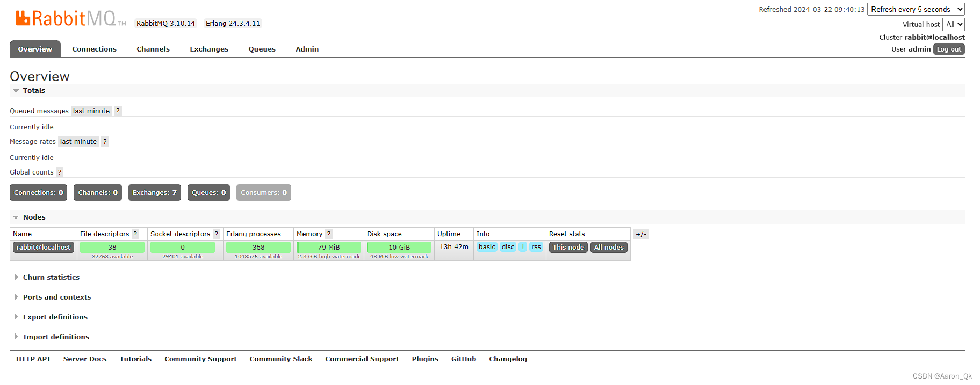Image resolution: width=980 pixels, height=385 pixels.
Task: Click Uptime value 13h 42m
Action: (454, 247)
